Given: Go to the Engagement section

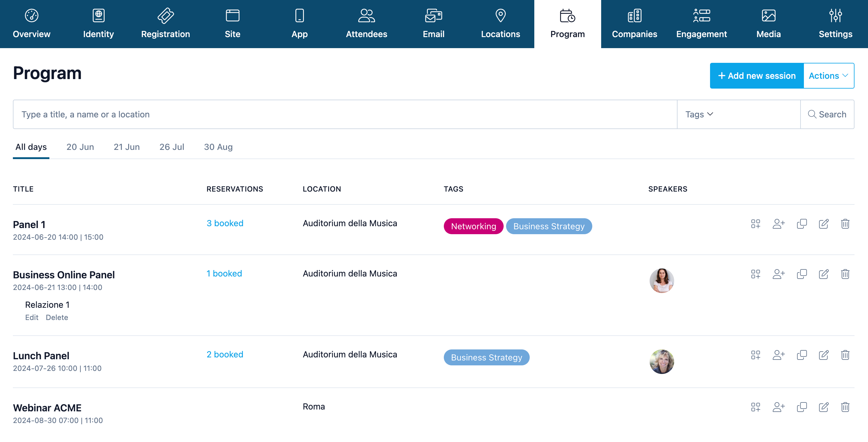Looking at the screenshot, I should [701, 24].
